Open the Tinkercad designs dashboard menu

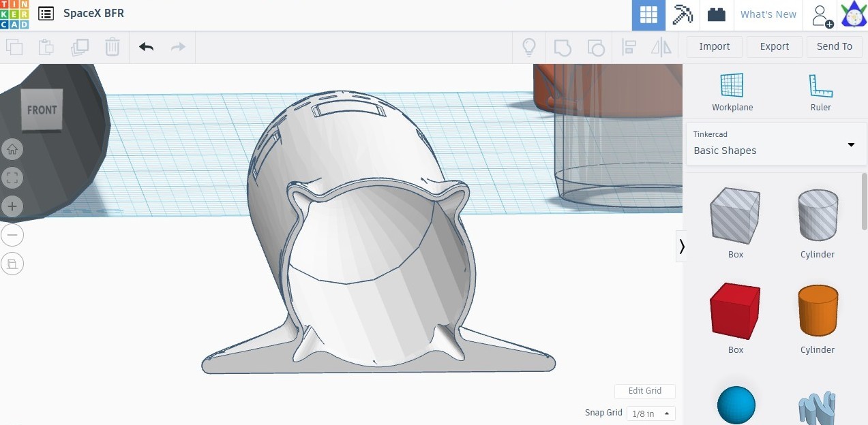[x=45, y=13]
